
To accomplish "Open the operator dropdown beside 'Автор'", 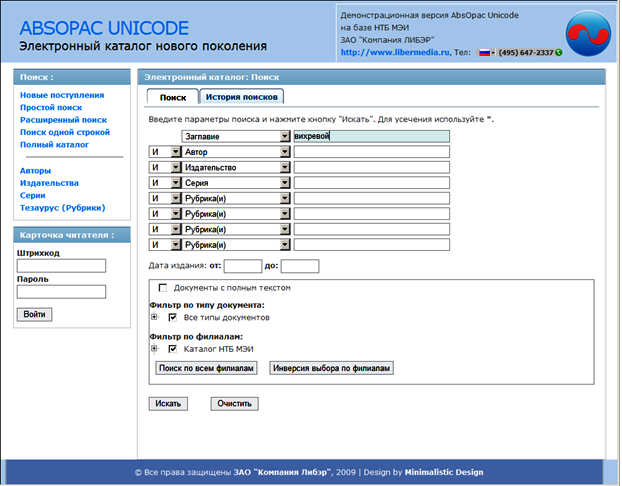I will click(176, 152).
